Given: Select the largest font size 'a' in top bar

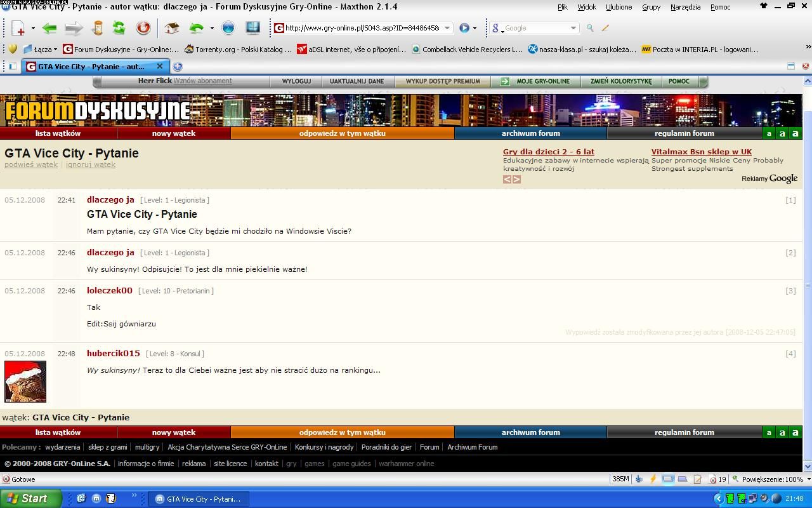Looking at the screenshot, I should pos(796,133).
